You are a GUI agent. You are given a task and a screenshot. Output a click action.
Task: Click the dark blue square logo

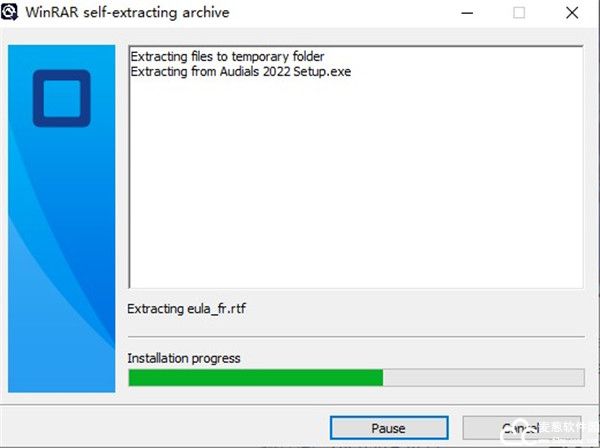(62, 98)
